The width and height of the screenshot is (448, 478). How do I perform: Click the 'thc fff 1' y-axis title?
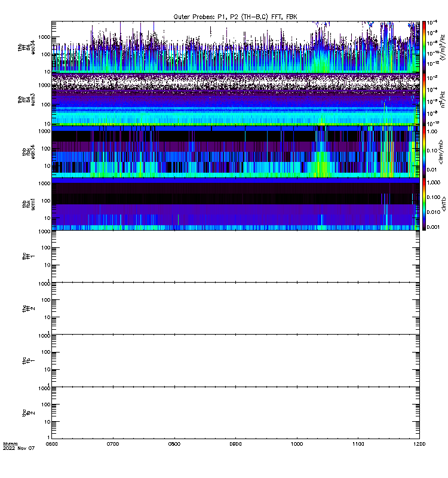coord(29,256)
